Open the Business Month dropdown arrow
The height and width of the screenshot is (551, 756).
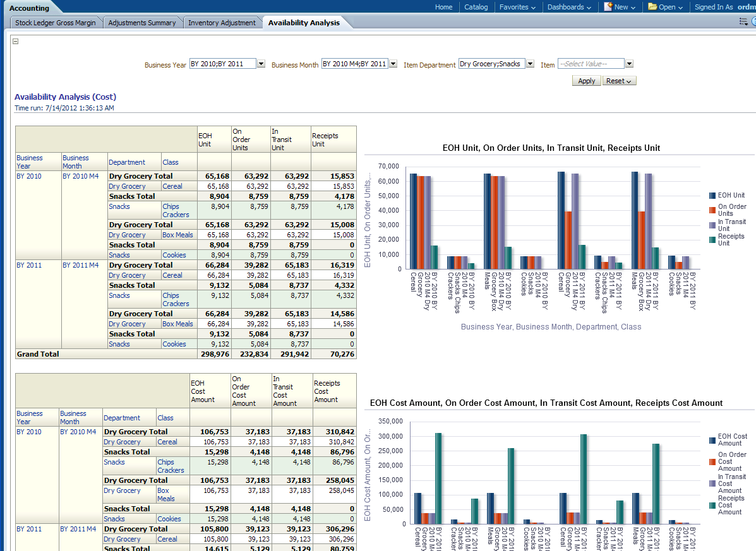[393, 64]
